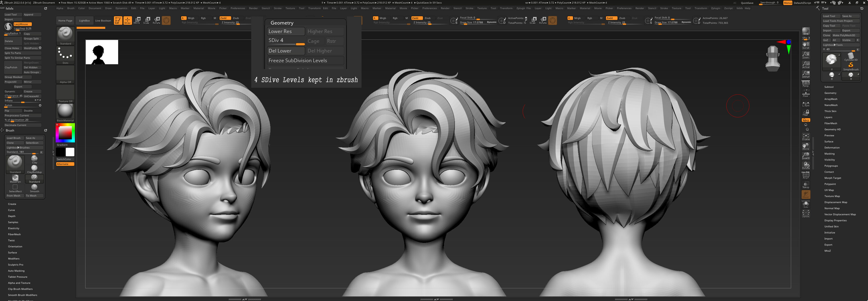Click Frame mesh icon
The height and width of the screenshot is (301, 868).
point(806,137)
